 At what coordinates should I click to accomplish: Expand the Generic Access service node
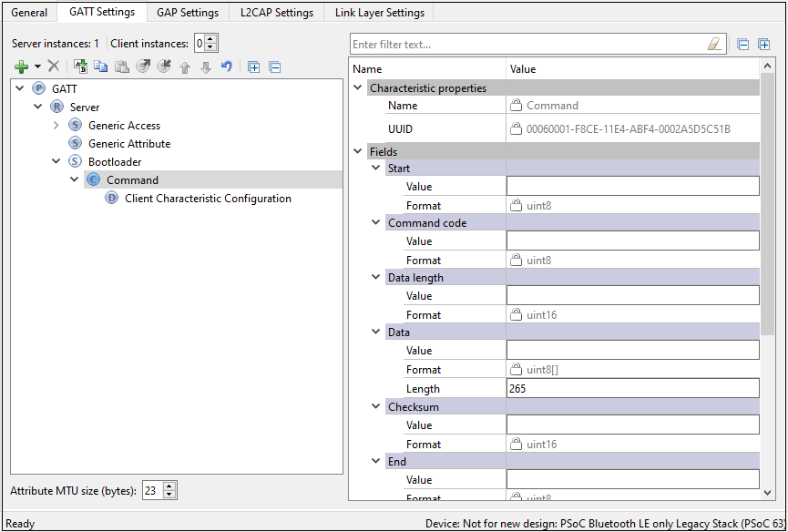tap(56, 126)
